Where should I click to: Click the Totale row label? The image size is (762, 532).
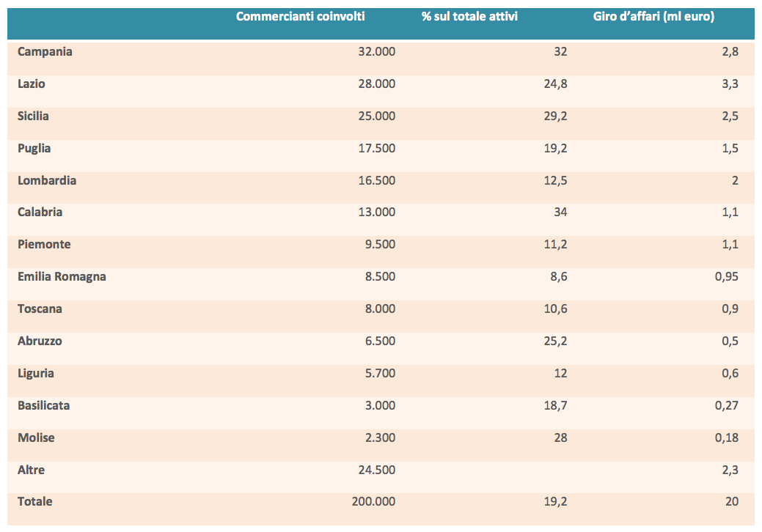pos(35,502)
